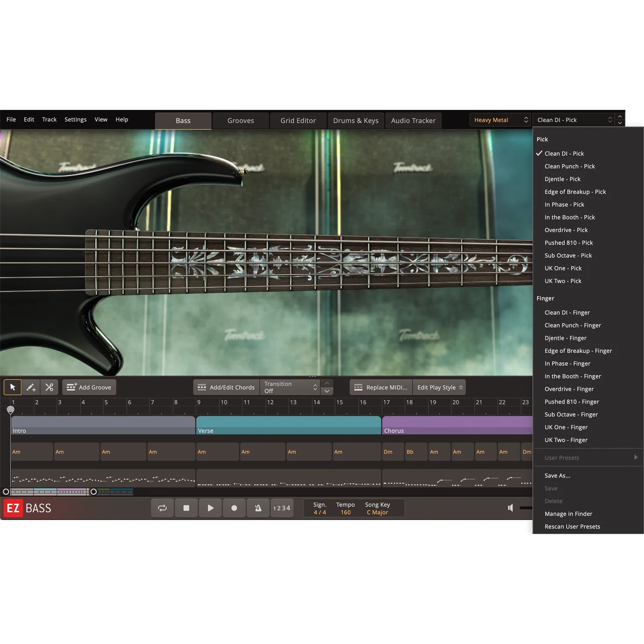Select Edge of Breakup - Pick preset
The width and height of the screenshot is (644, 644).
tap(588, 192)
